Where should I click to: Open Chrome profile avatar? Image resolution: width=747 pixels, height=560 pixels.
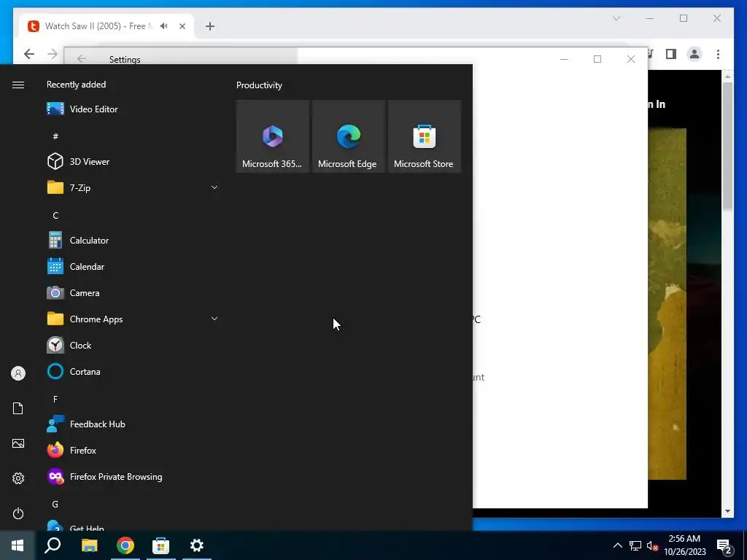pyautogui.click(x=694, y=54)
